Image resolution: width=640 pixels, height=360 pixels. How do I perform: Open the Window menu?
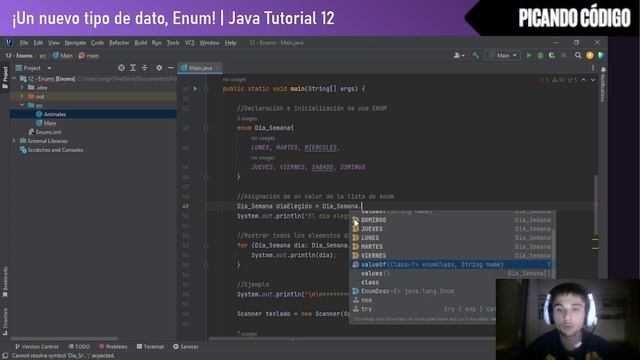[x=209, y=43]
